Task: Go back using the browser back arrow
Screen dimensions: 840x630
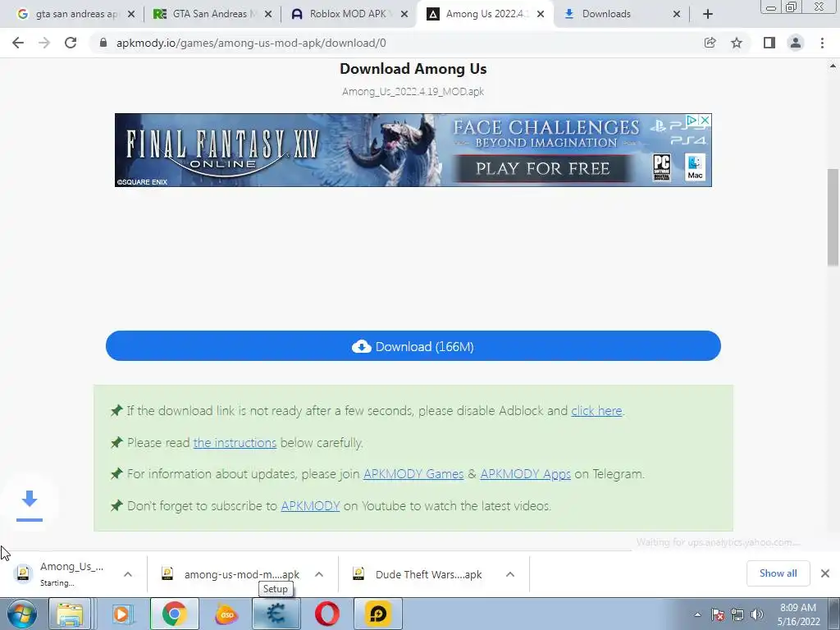Action: [x=18, y=43]
